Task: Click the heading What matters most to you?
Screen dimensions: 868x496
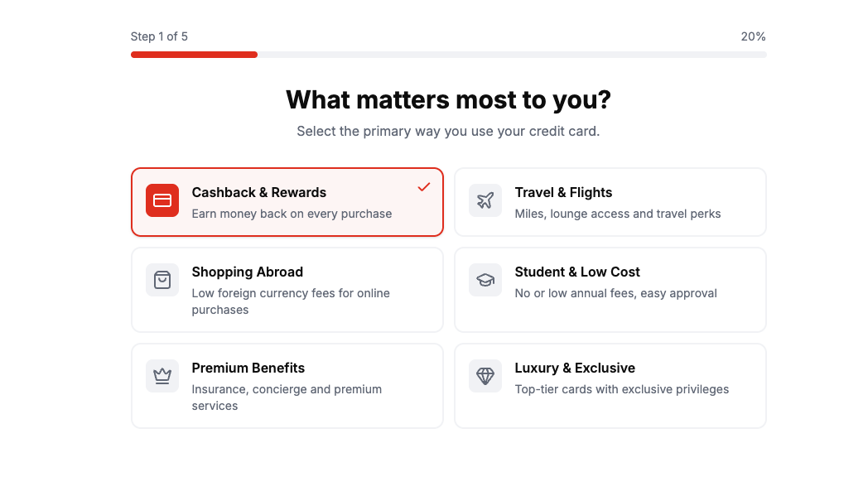Action: point(447,99)
